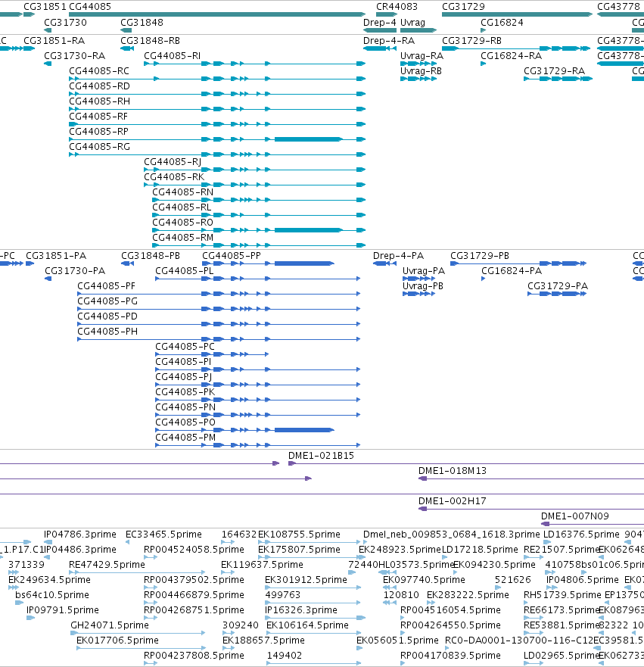Open protein label CG44085-PP
644x667 pixels.
[x=232, y=256]
